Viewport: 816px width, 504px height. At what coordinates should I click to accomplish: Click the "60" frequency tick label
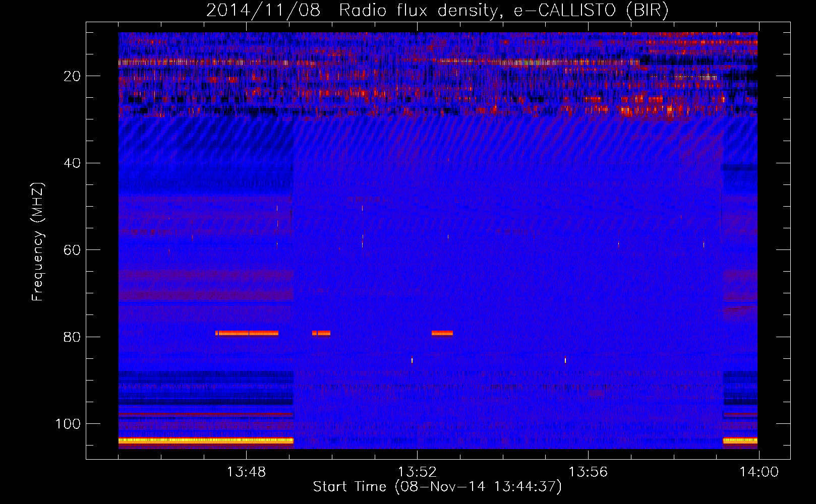click(73, 250)
